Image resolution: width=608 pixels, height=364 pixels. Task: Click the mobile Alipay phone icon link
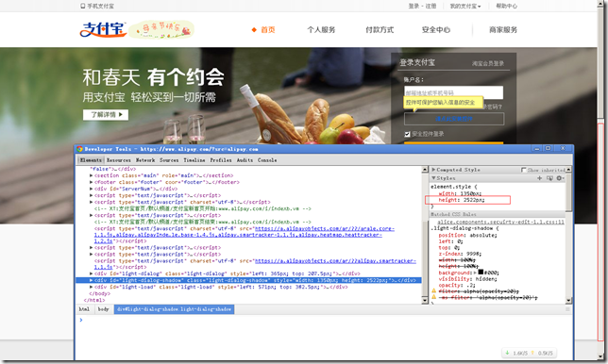pyautogui.click(x=82, y=6)
